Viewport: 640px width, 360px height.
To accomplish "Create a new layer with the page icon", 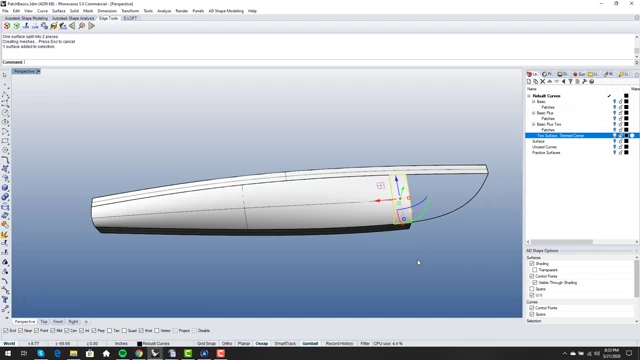I will coord(529,82).
